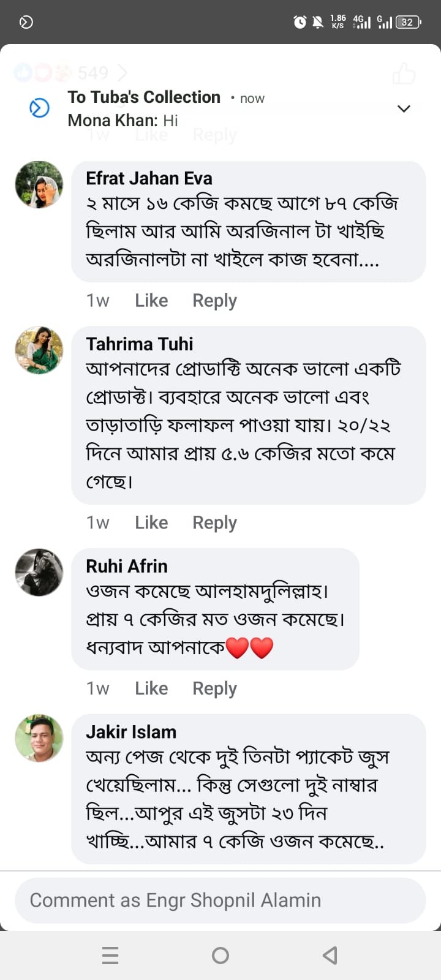441x980 pixels.
Task: Tap the thumbs-up like icon at top right
Action: pyautogui.click(x=404, y=73)
